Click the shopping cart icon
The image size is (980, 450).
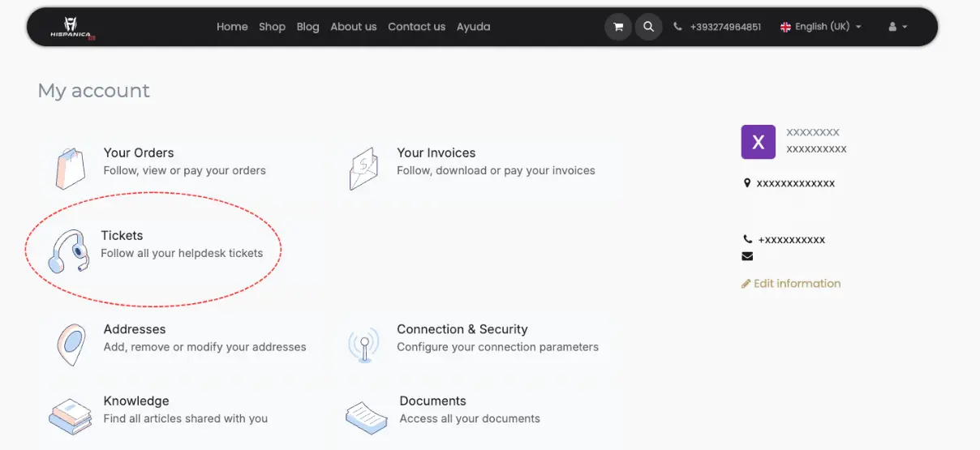tap(618, 27)
